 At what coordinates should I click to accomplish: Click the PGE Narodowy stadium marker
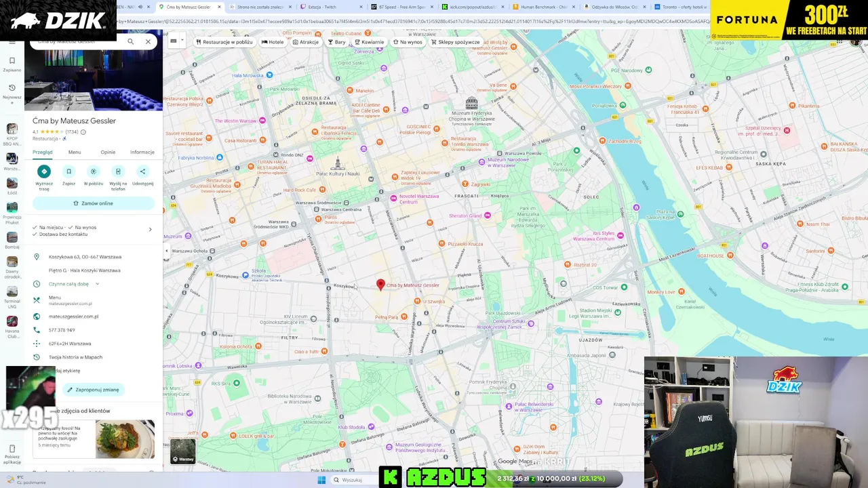[648, 70]
